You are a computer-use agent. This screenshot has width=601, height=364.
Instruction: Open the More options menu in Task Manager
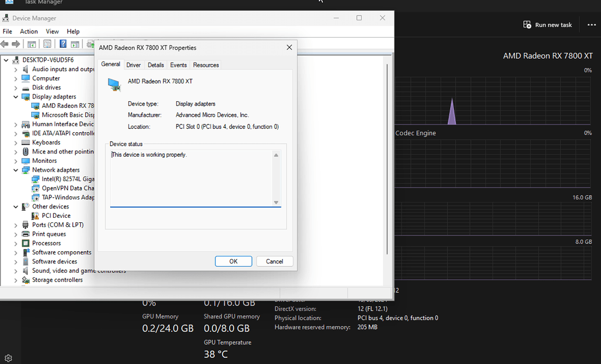pyautogui.click(x=592, y=24)
